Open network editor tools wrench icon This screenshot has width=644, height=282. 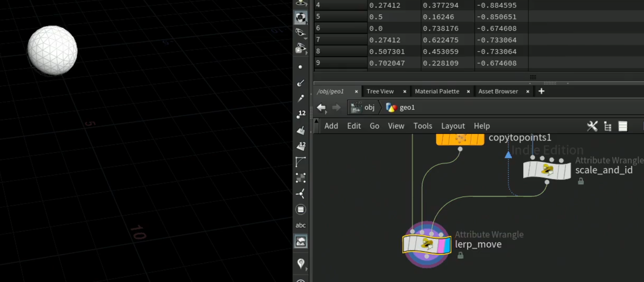[592, 126]
